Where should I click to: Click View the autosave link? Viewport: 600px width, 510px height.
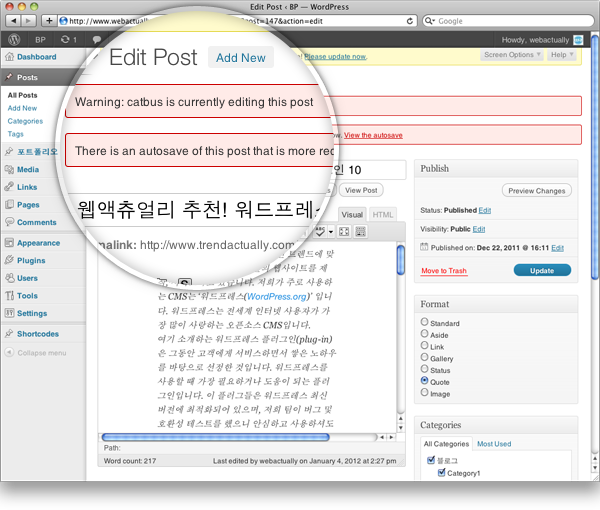pos(373,135)
